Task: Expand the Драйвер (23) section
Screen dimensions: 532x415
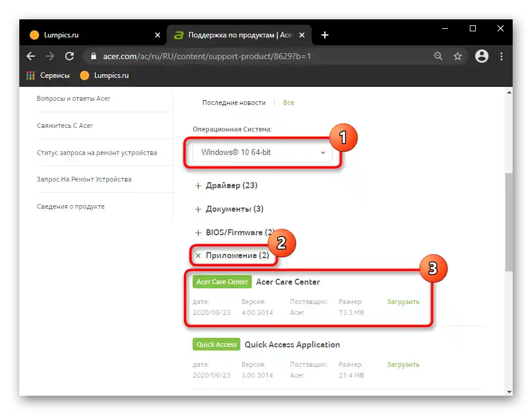Action: (226, 185)
